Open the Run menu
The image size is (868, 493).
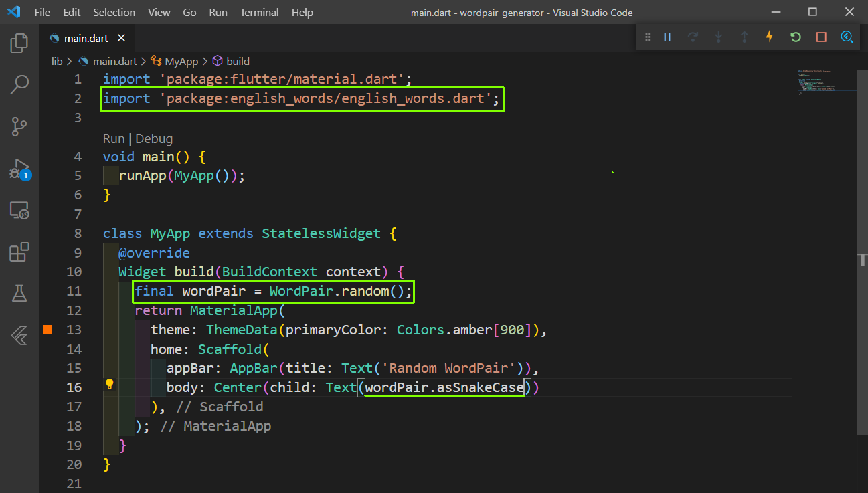(218, 13)
